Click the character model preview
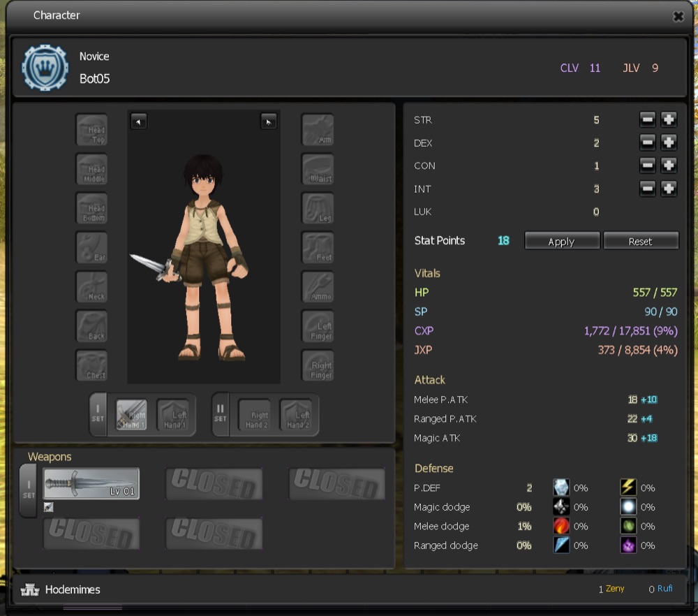 pyautogui.click(x=204, y=247)
